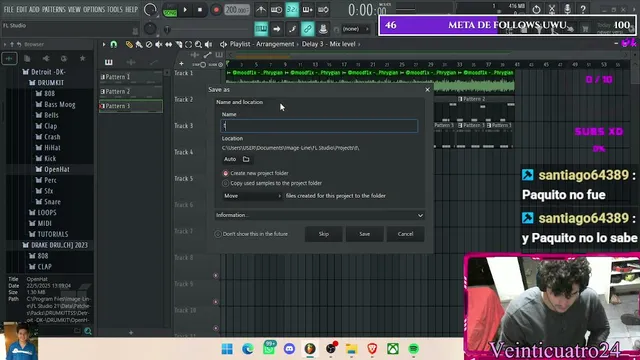
Task: Open Microsoft Edge from the taskbar
Action: 248,349
